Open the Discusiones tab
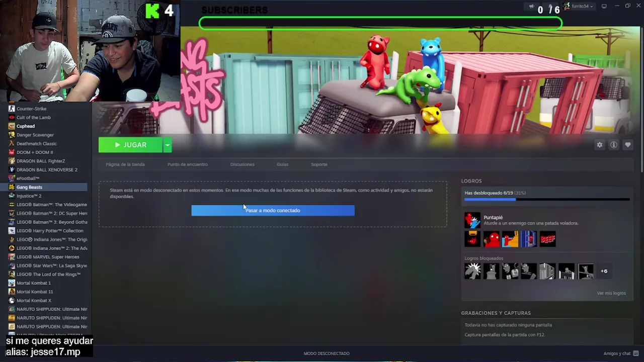 (242, 164)
